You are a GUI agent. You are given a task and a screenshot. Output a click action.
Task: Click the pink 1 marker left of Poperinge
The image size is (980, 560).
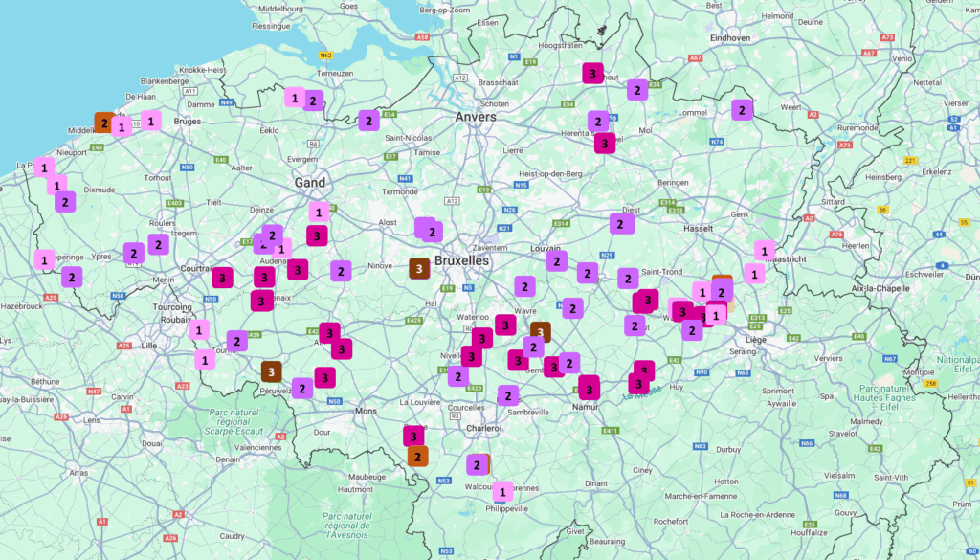45,259
